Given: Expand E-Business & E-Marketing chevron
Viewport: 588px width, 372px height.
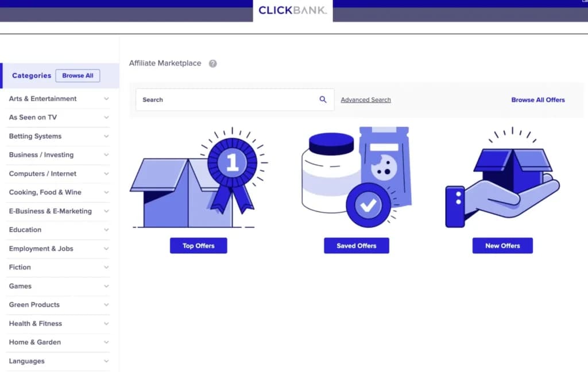Looking at the screenshot, I should [x=106, y=211].
